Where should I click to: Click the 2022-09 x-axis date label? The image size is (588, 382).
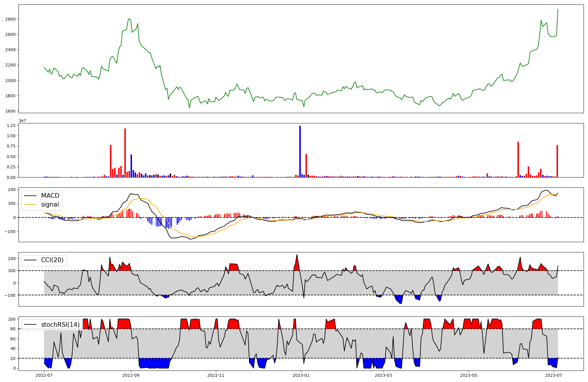131,375
